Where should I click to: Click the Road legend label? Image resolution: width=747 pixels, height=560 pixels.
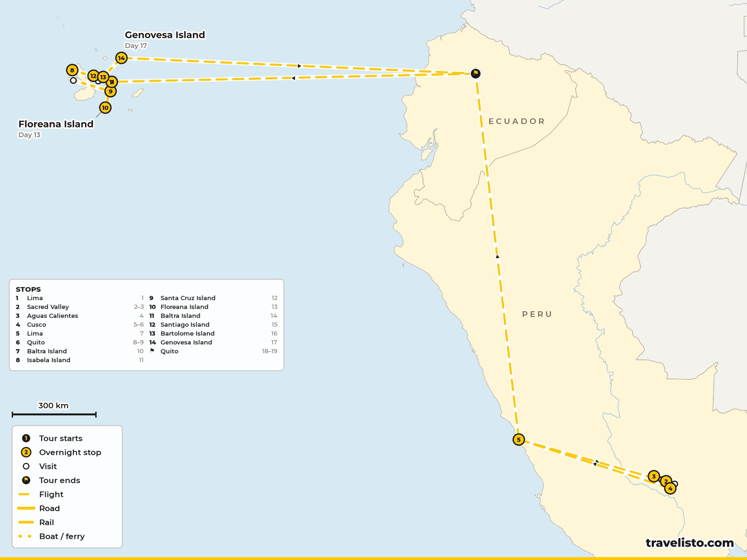click(49, 508)
